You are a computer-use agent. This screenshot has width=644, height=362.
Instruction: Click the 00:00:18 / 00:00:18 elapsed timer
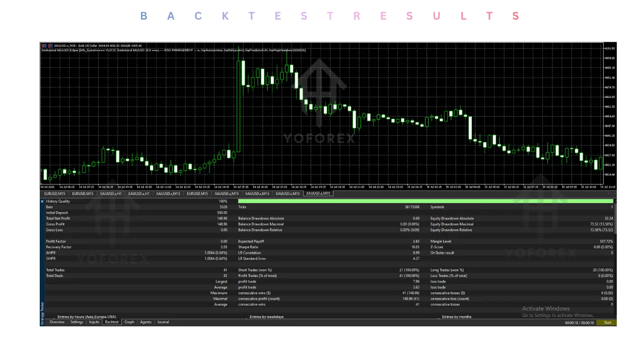tap(579, 323)
